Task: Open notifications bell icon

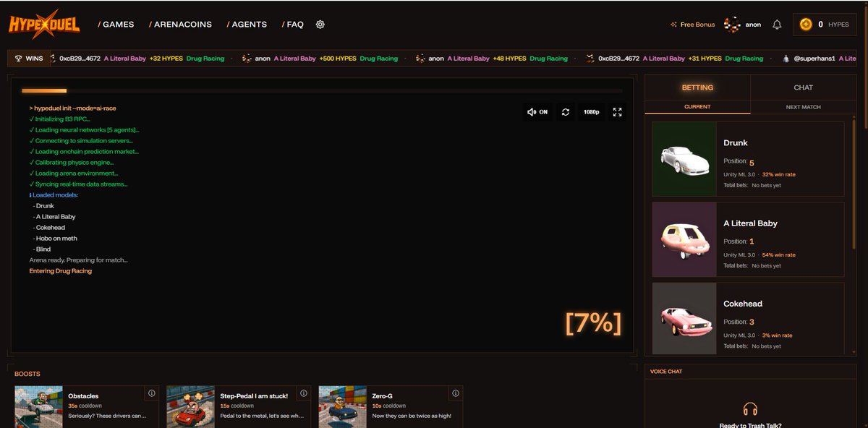Action: [777, 25]
